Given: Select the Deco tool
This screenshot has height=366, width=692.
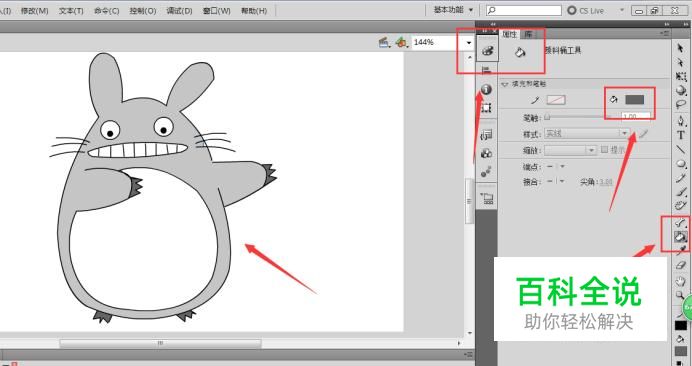Looking at the screenshot, I should [x=681, y=206].
